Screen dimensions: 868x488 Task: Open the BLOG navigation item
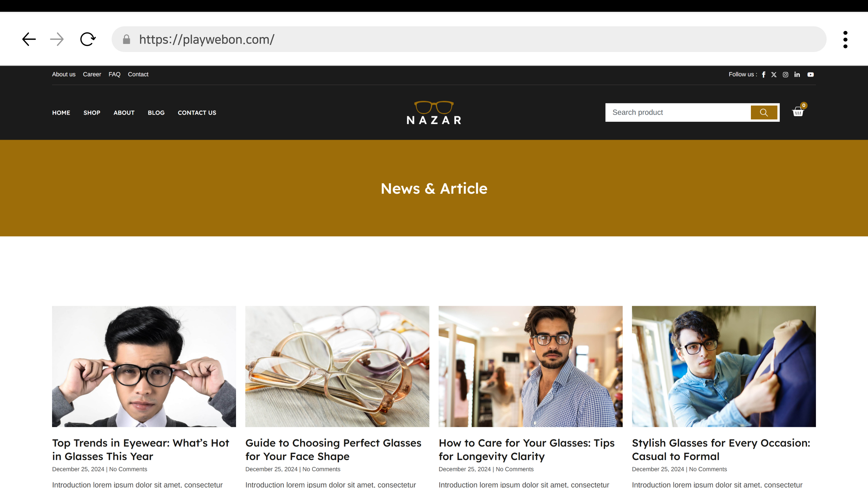point(156,113)
